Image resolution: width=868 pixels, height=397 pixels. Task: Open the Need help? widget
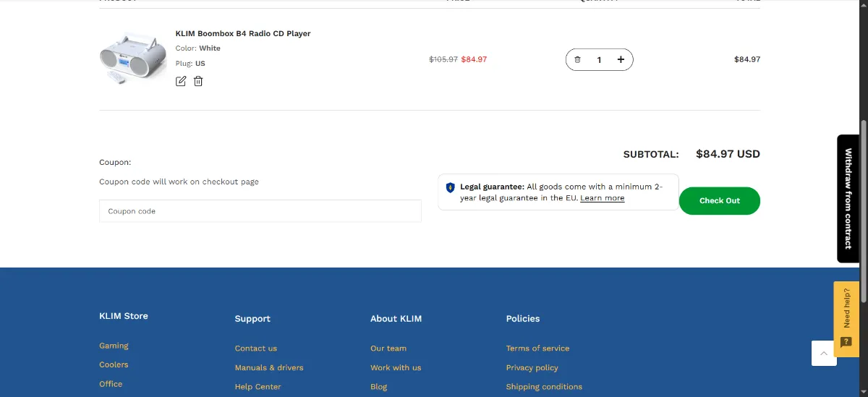click(846, 320)
